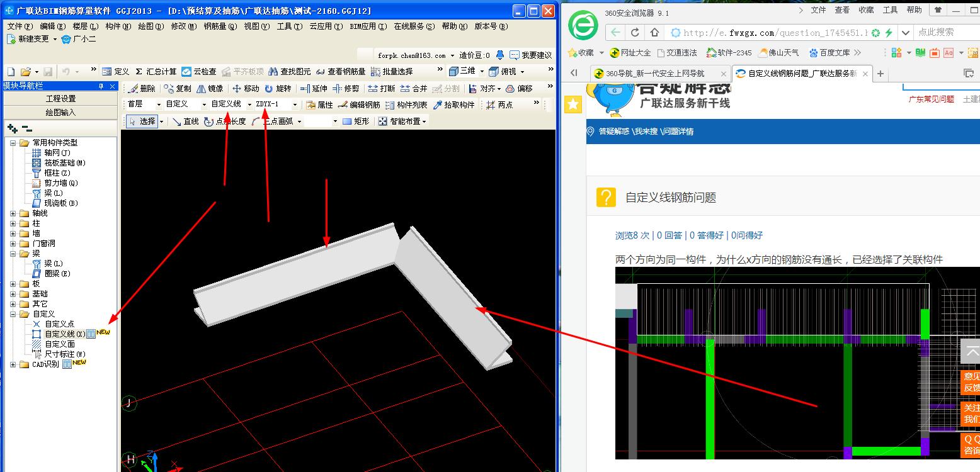
Task: Click the browser URL address field
Action: [775, 33]
